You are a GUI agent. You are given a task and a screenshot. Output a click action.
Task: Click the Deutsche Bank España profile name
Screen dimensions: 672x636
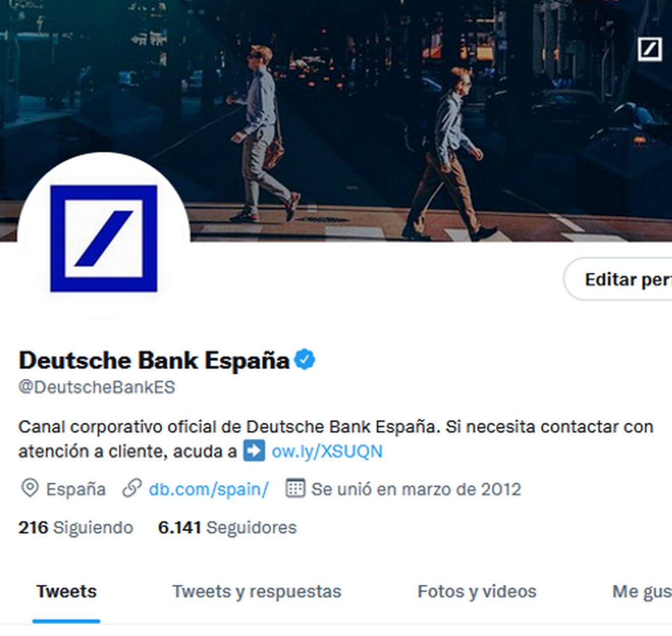tap(154, 361)
